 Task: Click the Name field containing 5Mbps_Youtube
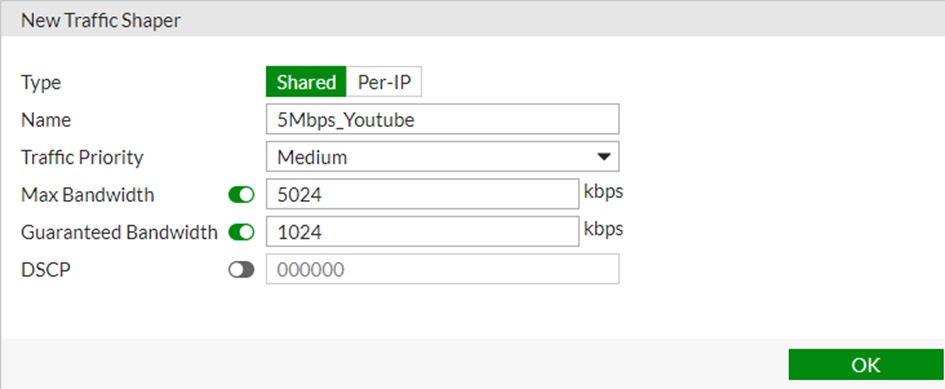pos(442,119)
